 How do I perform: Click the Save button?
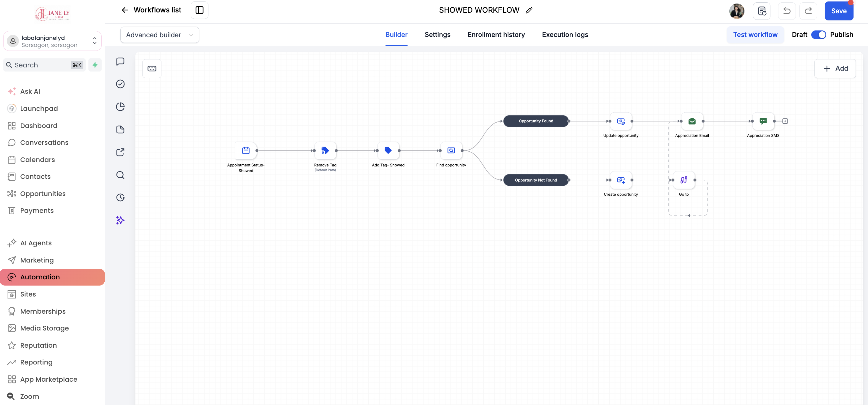839,11
